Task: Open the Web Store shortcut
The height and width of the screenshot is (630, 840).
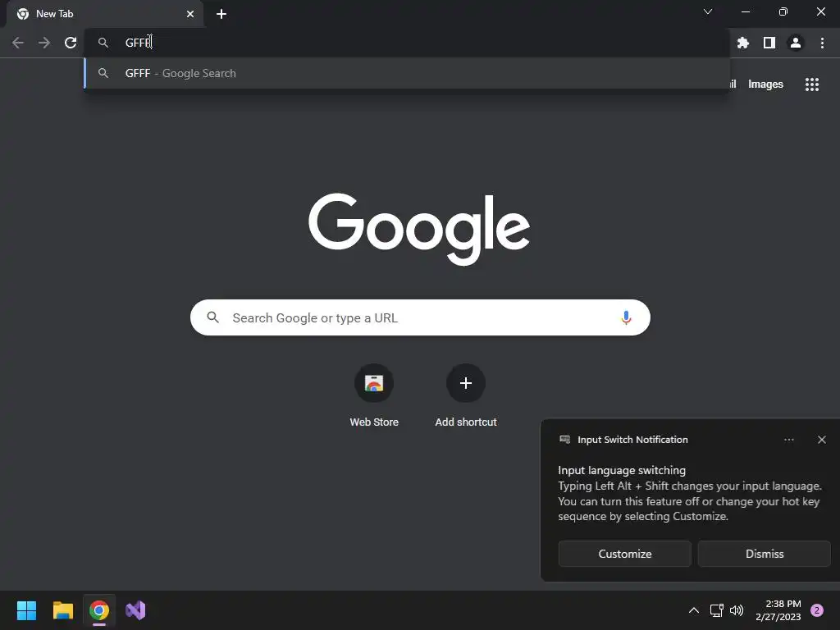Action: pos(374,396)
